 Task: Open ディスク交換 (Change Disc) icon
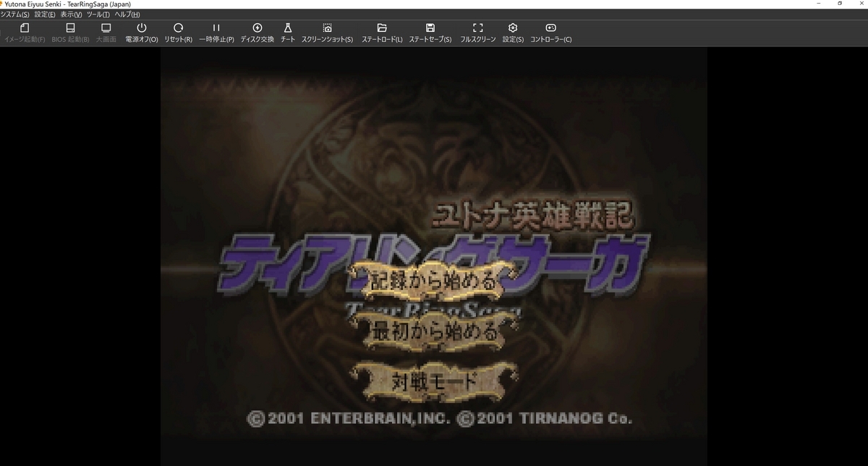pos(258,27)
